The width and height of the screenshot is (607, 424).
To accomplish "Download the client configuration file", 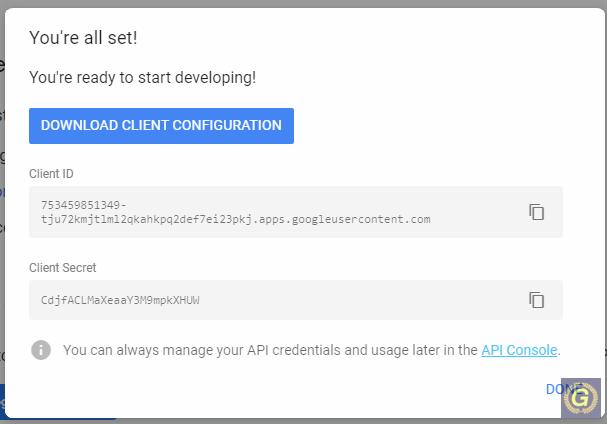I will tap(161, 126).
